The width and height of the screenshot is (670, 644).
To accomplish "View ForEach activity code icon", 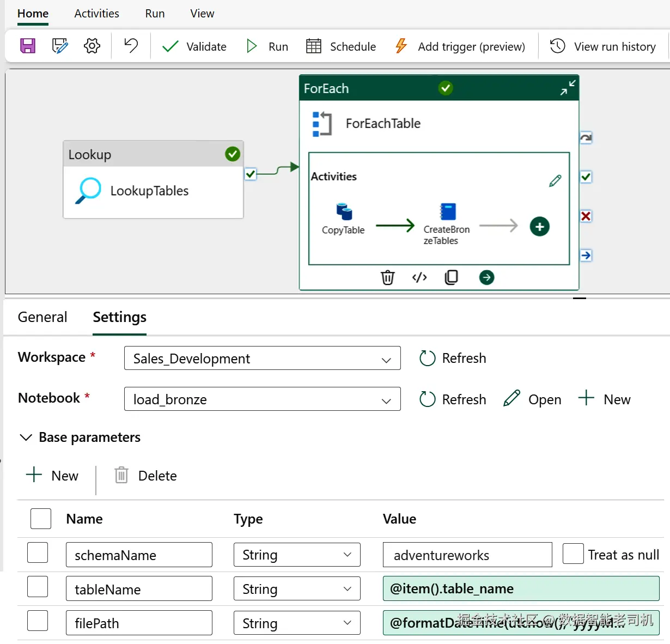I will tap(419, 277).
